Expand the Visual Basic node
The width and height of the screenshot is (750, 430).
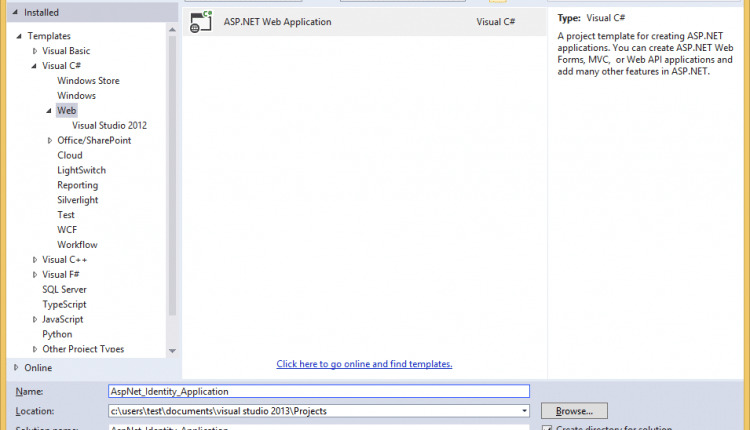coord(34,51)
